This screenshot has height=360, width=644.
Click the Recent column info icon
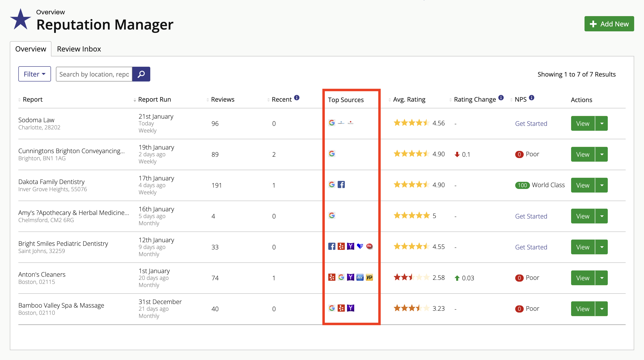(297, 98)
